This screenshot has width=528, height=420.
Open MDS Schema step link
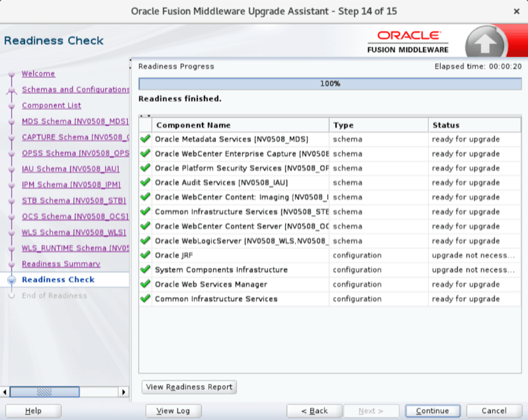[x=75, y=121]
